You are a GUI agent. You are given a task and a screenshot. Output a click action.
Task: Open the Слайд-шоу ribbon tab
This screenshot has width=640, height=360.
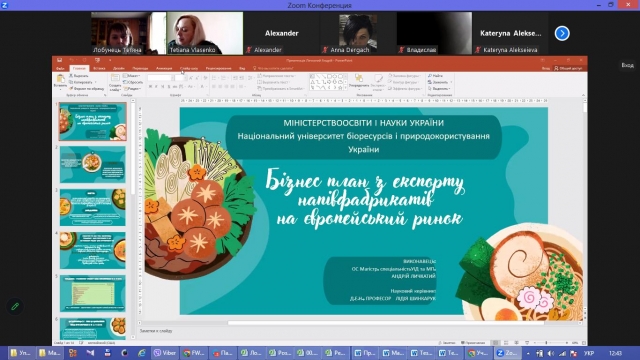pyautogui.click(x=189, y=69)
